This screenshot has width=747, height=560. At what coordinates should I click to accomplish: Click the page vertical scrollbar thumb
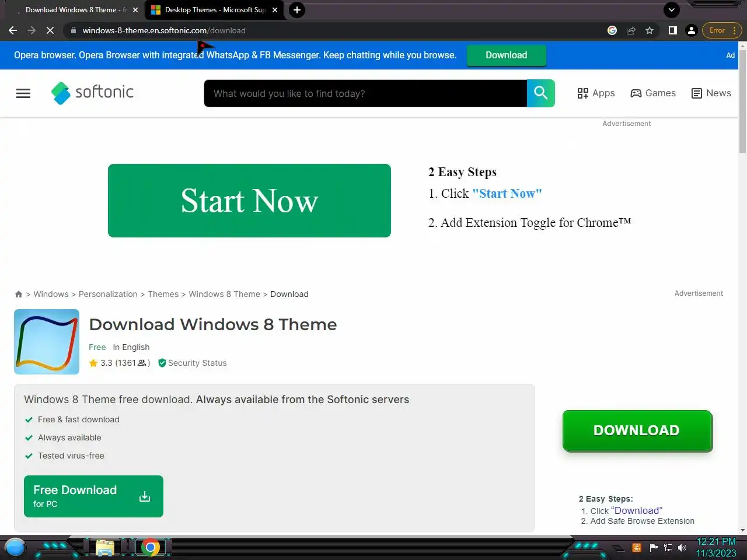coord(742,101)
